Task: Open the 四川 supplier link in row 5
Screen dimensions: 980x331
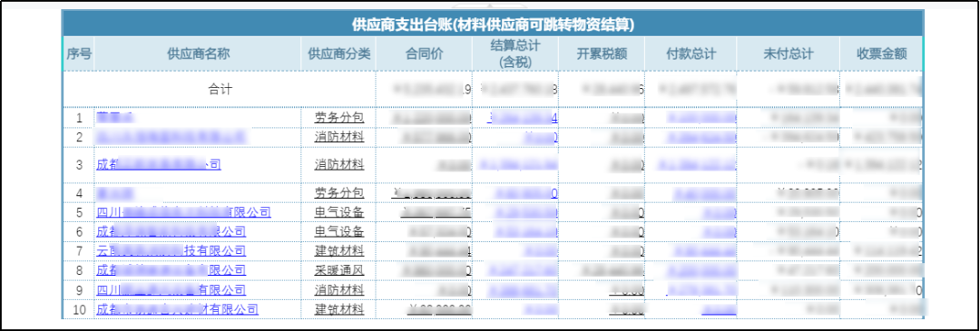Action: click(183, 213)
